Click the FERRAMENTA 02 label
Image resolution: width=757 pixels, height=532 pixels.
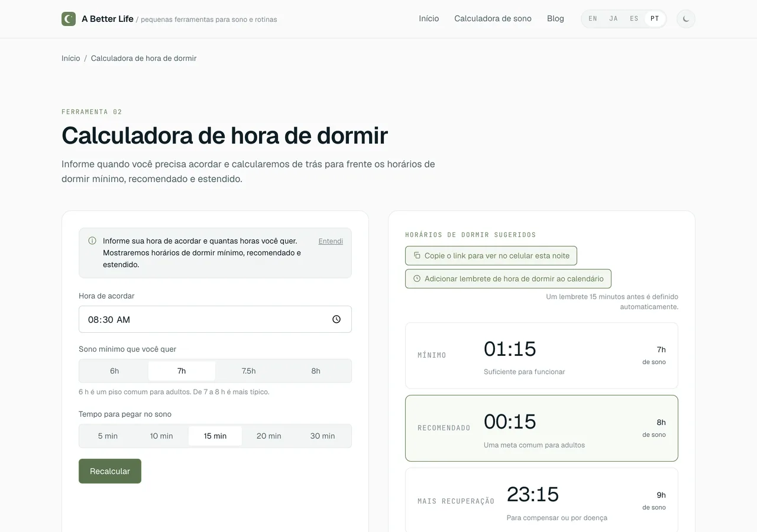[x=92, y=112]
